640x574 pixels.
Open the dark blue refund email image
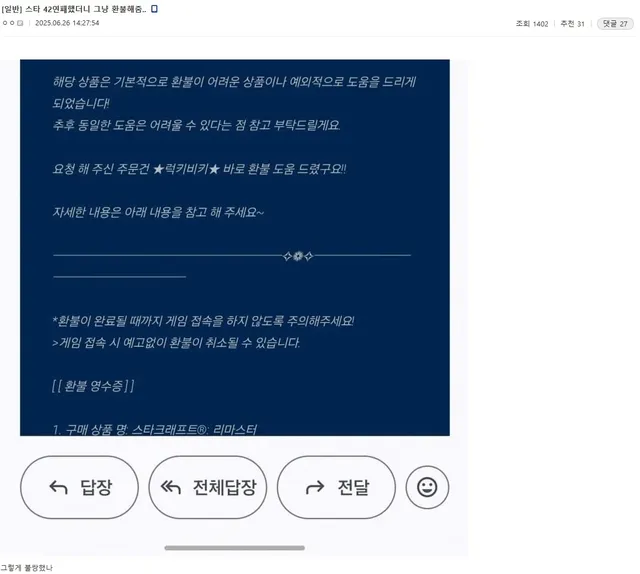235,247
